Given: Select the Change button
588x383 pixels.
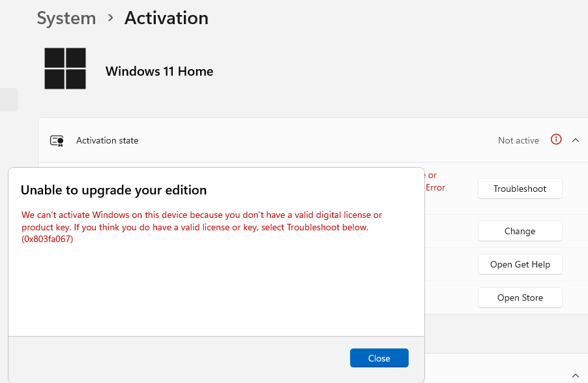Looking at the screenshot, I should point(520,231).
